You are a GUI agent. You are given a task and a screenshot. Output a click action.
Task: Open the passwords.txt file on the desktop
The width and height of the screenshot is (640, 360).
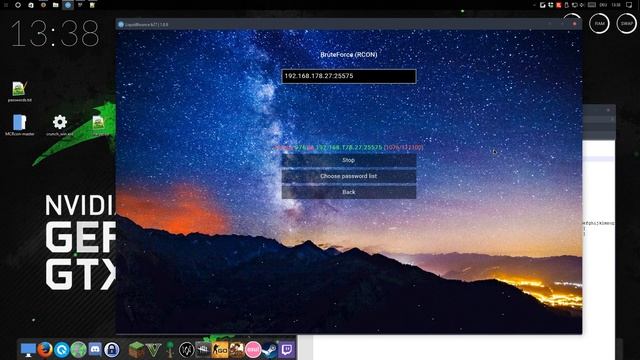[x=19, y=91]
